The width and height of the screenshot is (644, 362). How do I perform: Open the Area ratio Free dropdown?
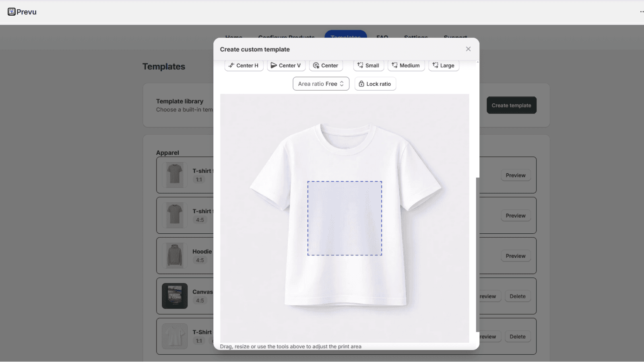coord(320,84)
